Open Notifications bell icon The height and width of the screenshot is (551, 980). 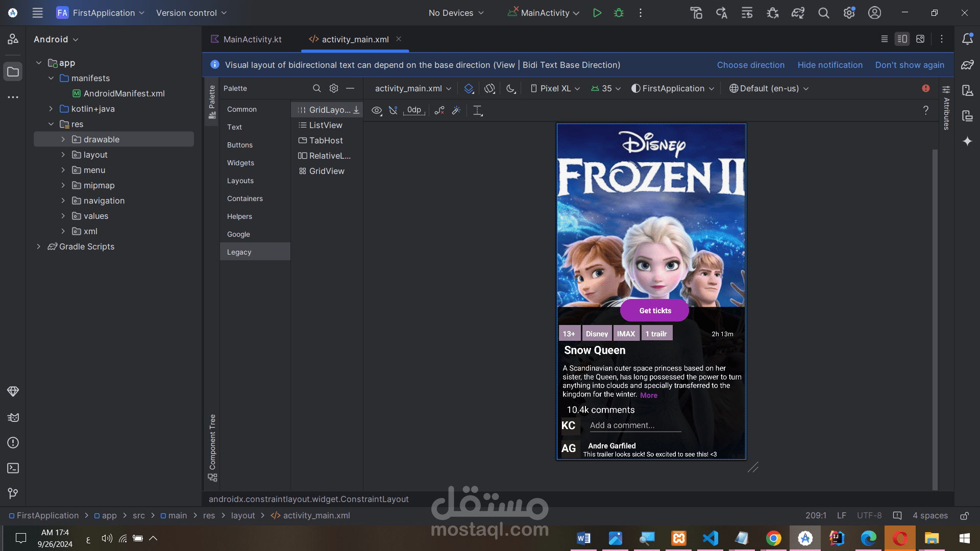(967, 39)
